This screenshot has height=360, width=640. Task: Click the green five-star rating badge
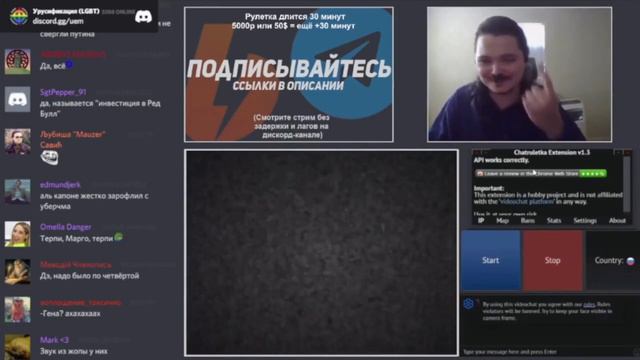[x=593, y=173]
